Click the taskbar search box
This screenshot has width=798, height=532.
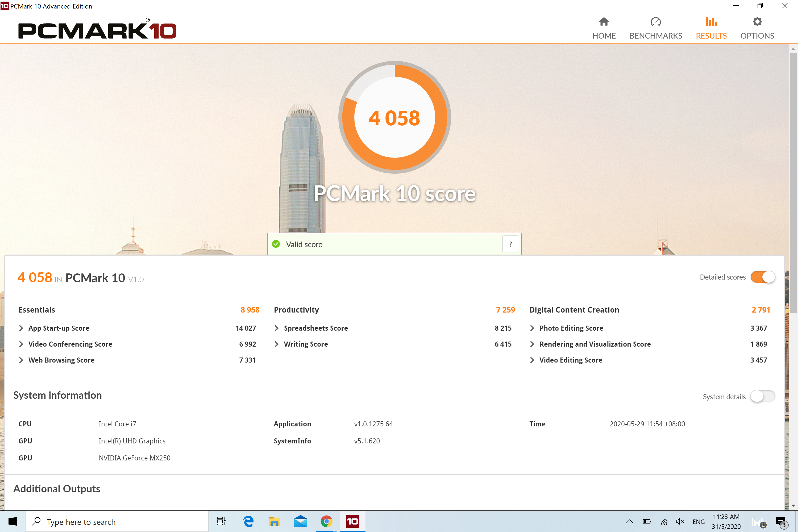click(x=117, y=521)
